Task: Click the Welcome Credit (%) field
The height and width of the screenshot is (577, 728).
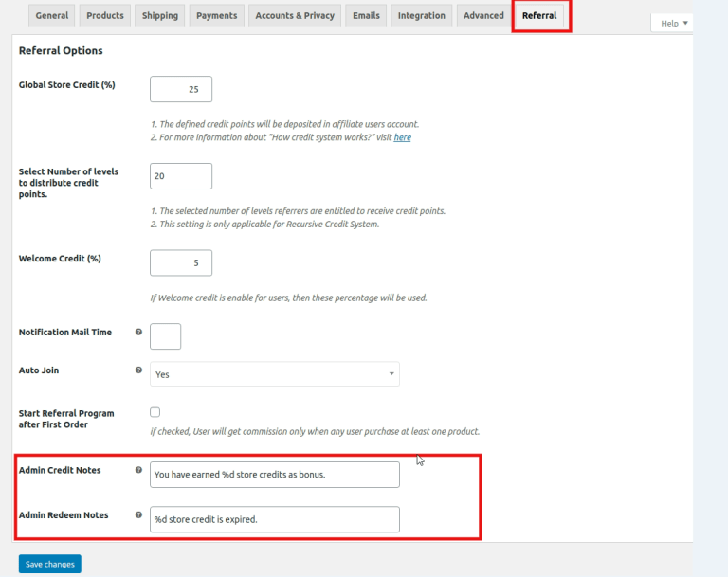Action: [x=181, y=262]
